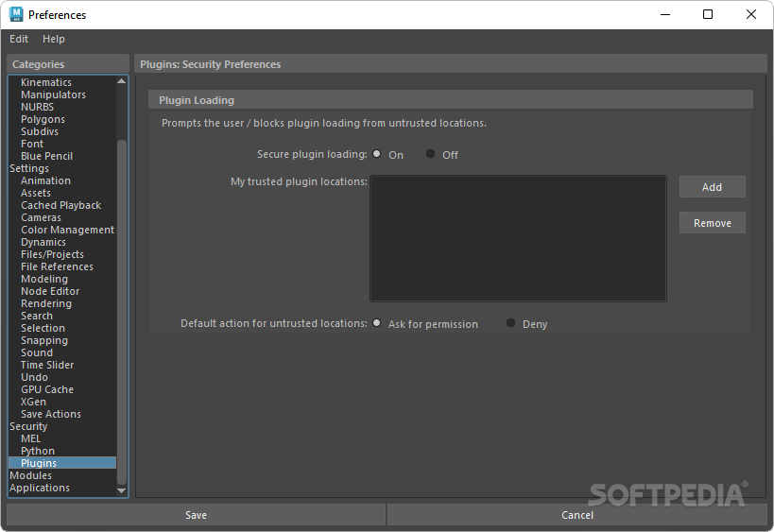This screenshot has width=774, height=532.
Task: Turn secure plugin loading On
Action: (377, 154)
